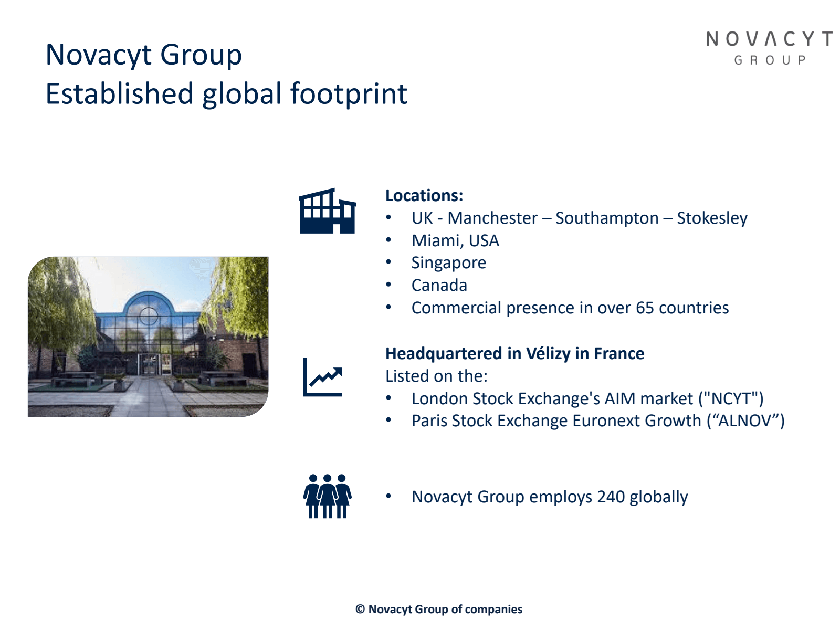Click the three people employees icon
The height and width of the screenshot is (630, 840).
point(327,496)
